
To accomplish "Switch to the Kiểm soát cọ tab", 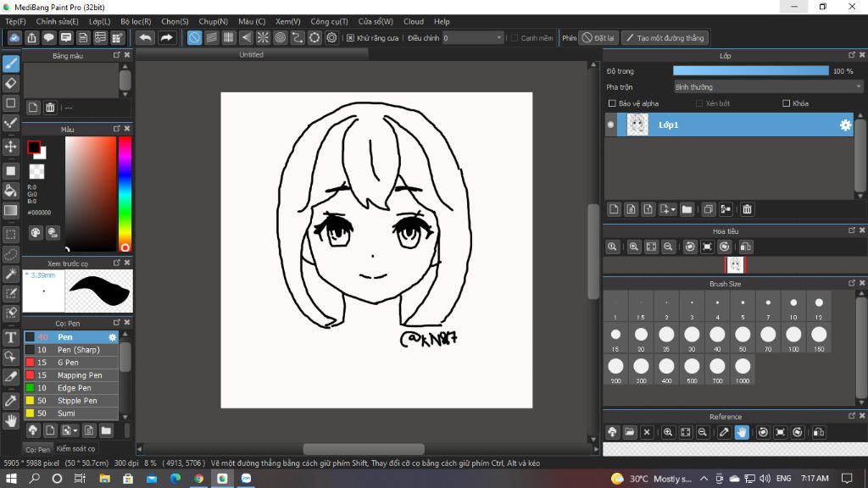I will point(75,449).
